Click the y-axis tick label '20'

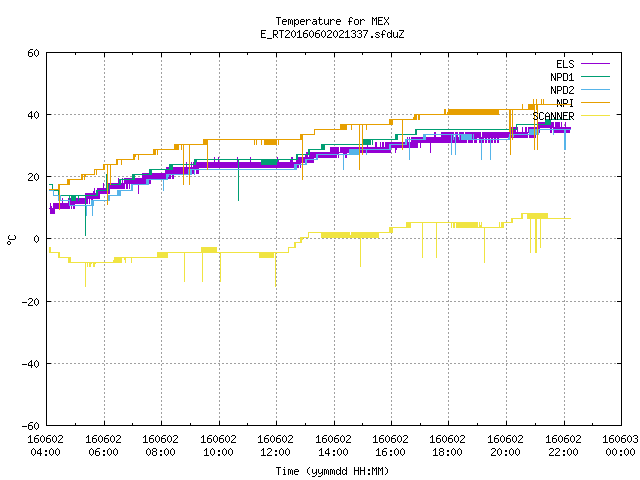[33, 177]
